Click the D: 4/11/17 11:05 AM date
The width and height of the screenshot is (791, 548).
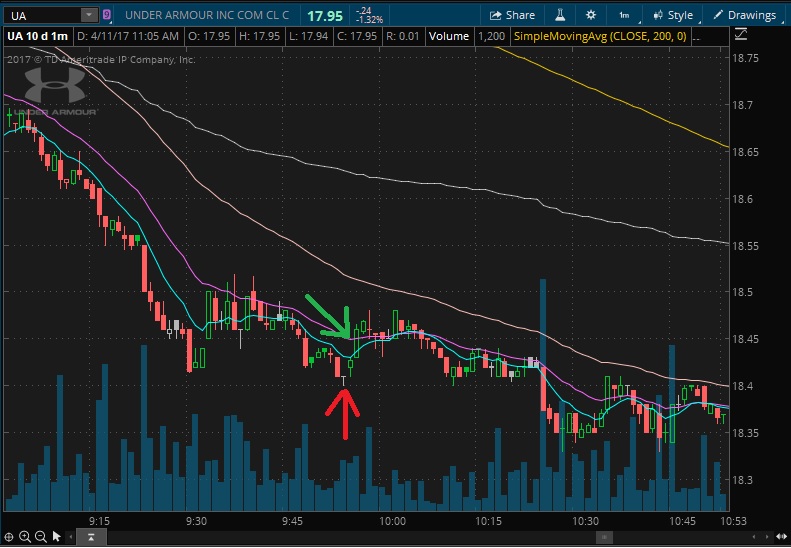click(128, 36)
